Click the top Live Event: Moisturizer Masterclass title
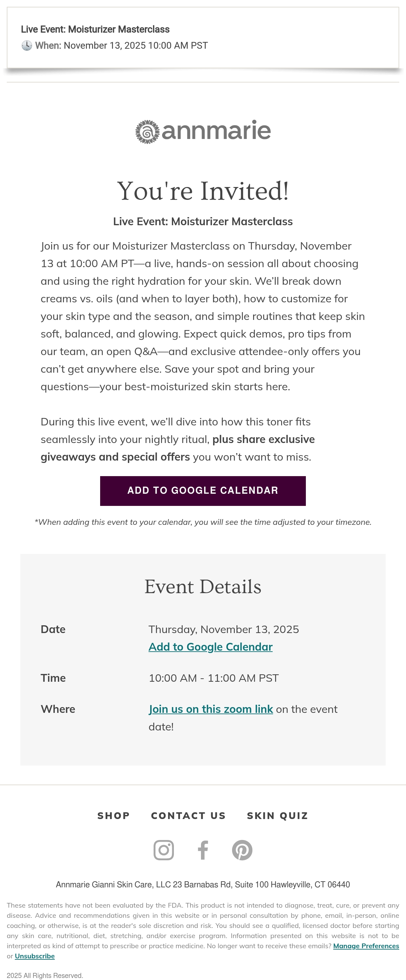The width and height of the screenshot is (406, 980). click(x=95, y=29)
